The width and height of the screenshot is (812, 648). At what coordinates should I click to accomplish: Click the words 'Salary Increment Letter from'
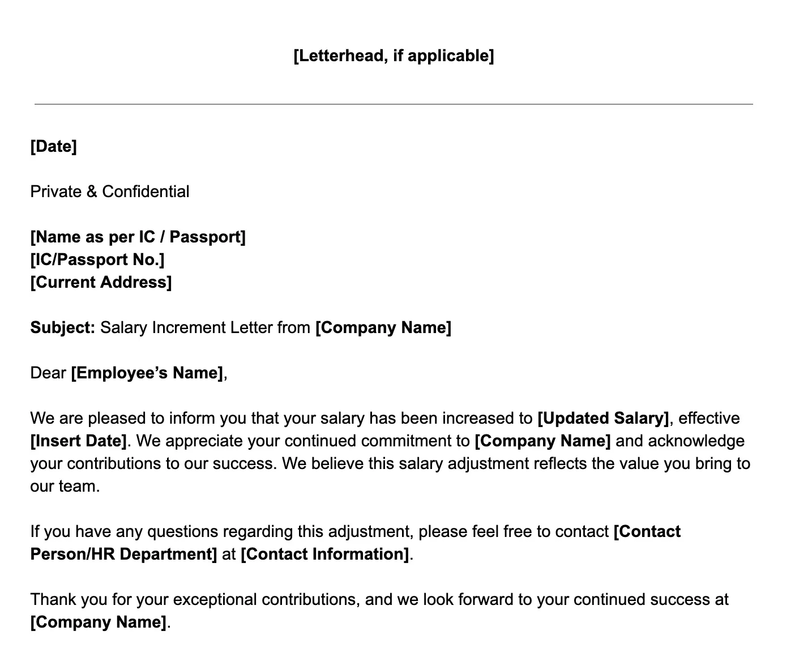tap(205, 327)
